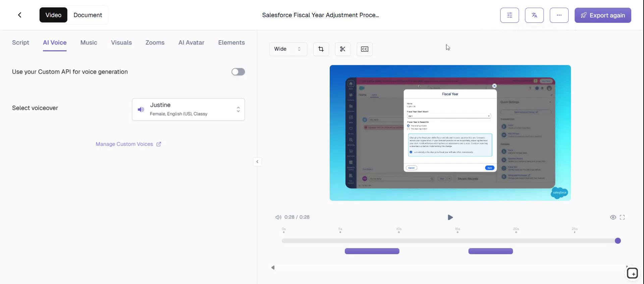Open the Elements tab
The height and width of the screenshot is (284, 644).
click(x=231, y=43)
